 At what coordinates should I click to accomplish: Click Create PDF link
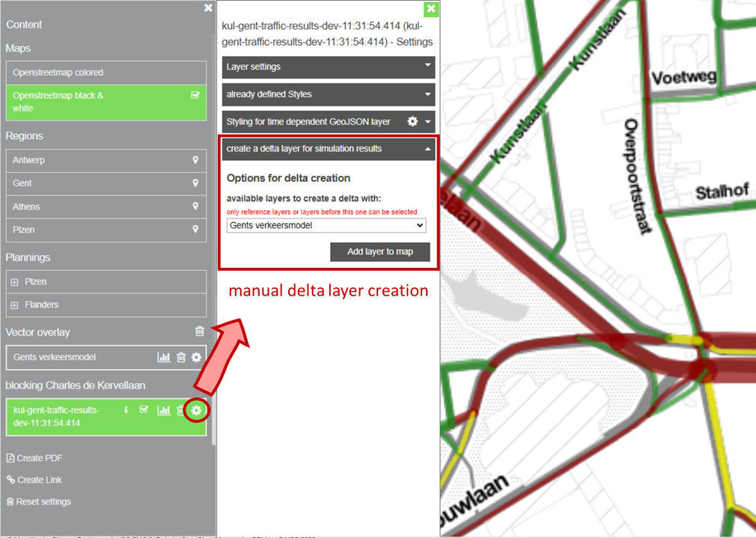pyautogui.click(x=34, y=458)
